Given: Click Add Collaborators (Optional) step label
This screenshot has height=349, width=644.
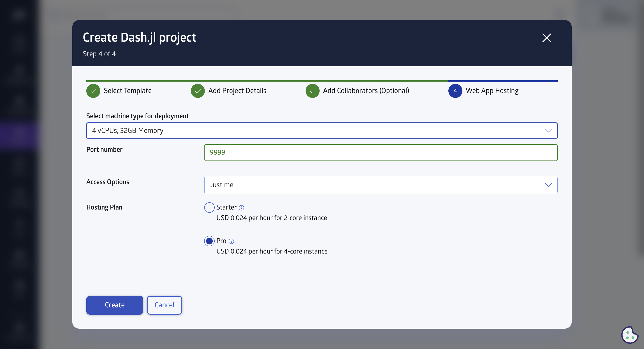Looking at the screenshot, I should tap(366, 91).
